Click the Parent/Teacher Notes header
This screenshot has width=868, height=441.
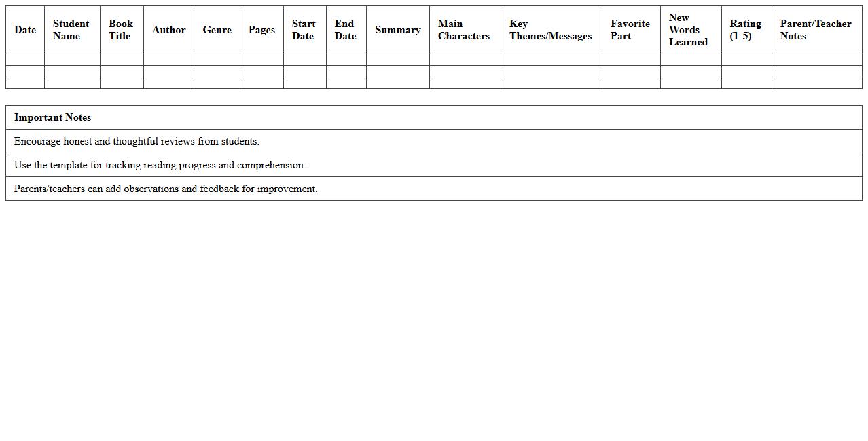pos(815,30)
